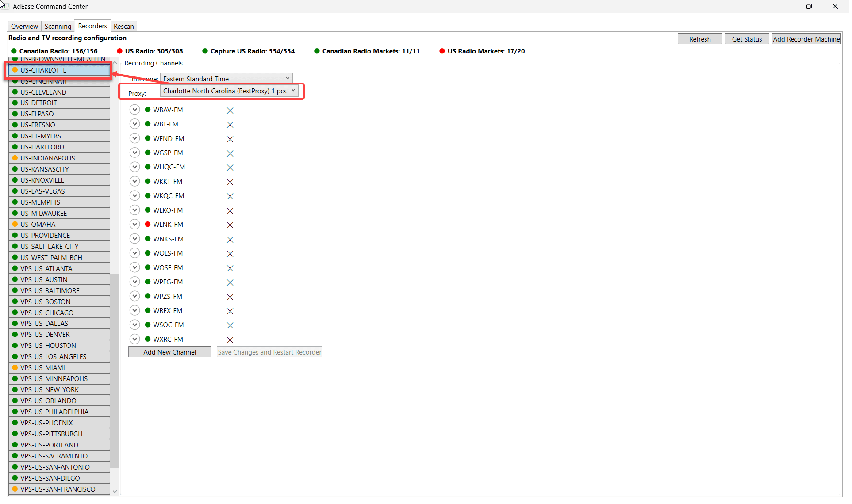Expand the WLNK-FM channel row
The image size is (852, 504).
(x=135, y=224)
